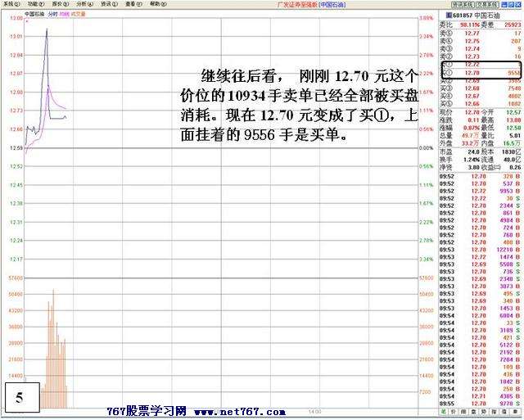Click the 卖④ row priced 12.75

pos(481,41)
